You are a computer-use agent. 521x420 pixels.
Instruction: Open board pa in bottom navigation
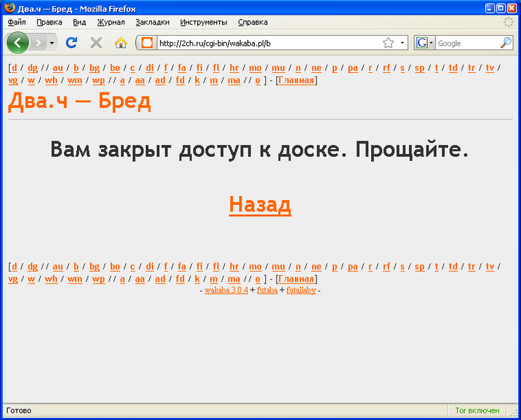click(x=353, y=266)
